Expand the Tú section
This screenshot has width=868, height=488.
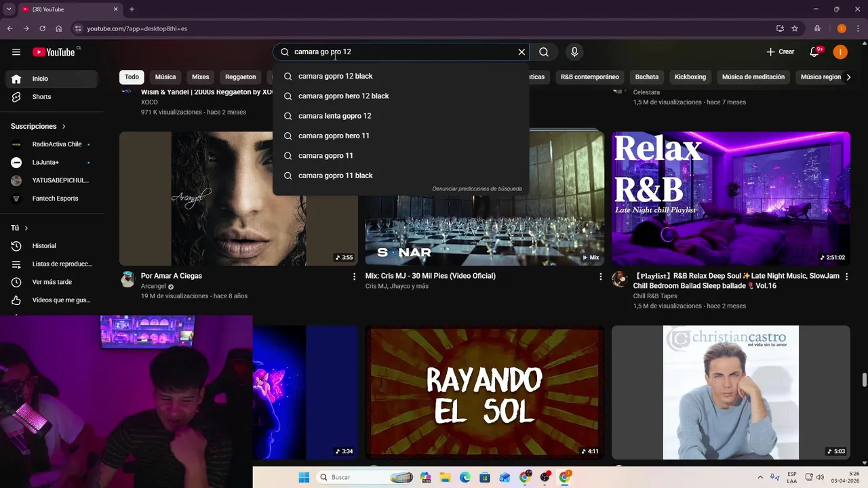click(20, 228)
